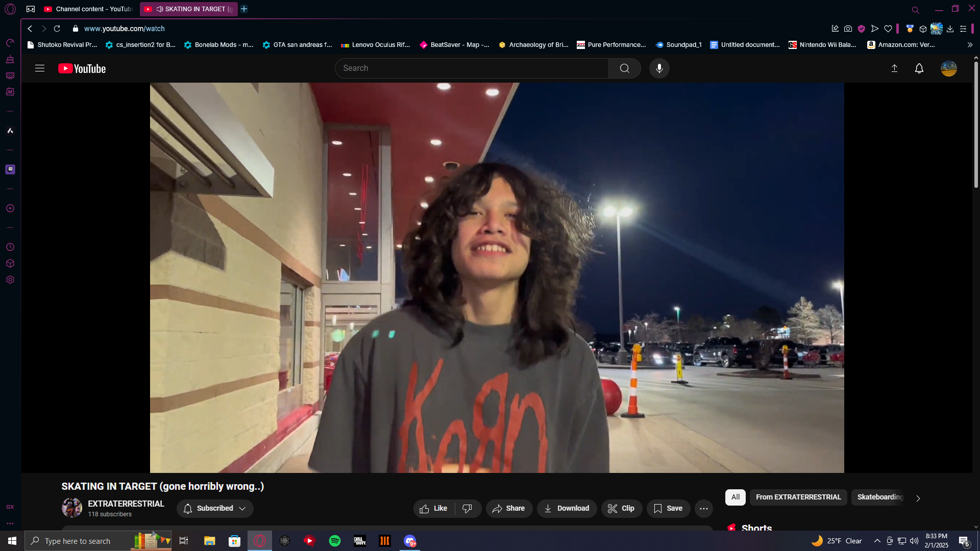Expand the Subscribed notification dropdown
980x551 pixels.
click(x=215, y=509)
